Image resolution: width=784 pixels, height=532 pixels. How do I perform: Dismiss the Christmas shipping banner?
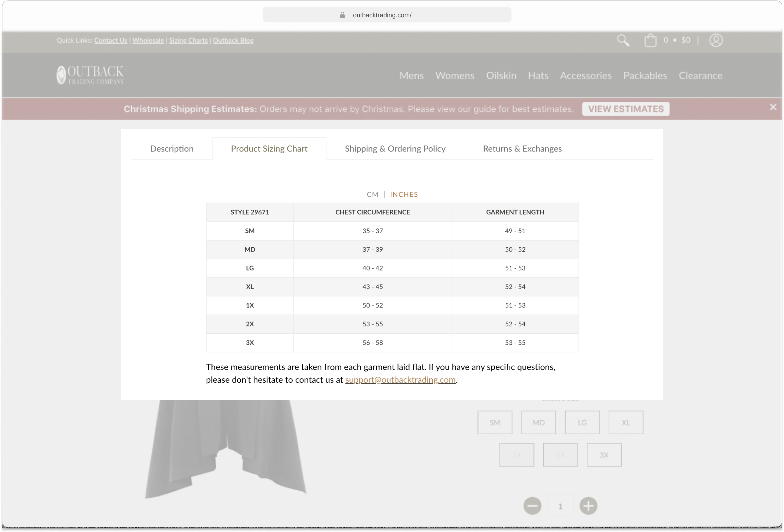(x=773, y=107)
